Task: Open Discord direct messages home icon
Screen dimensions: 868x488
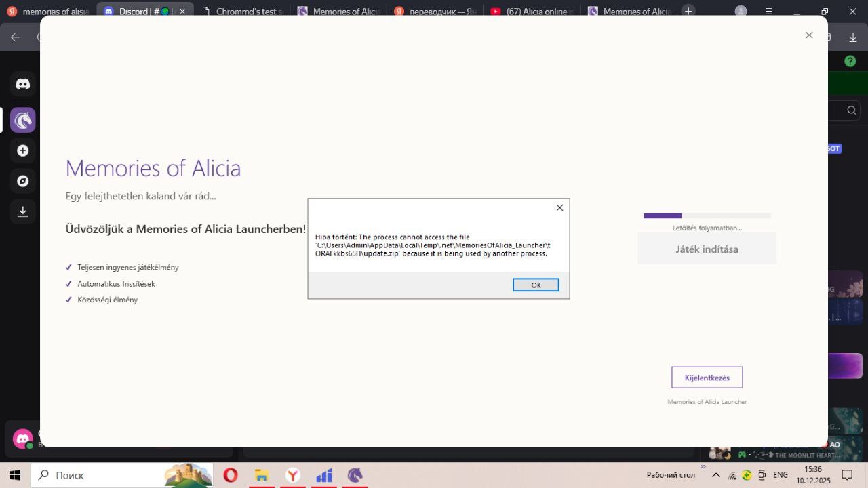Action: (x=23, y=84)
